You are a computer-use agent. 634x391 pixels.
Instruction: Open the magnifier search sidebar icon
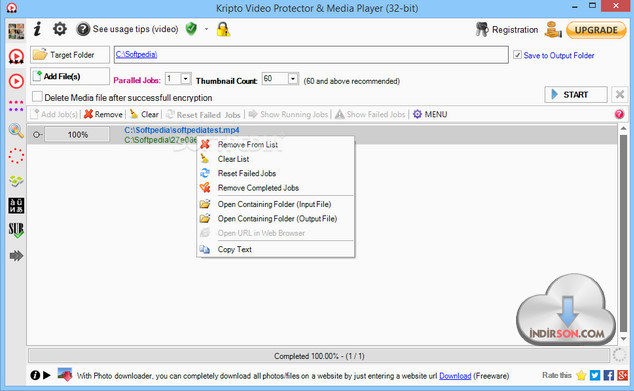(16, 131)
